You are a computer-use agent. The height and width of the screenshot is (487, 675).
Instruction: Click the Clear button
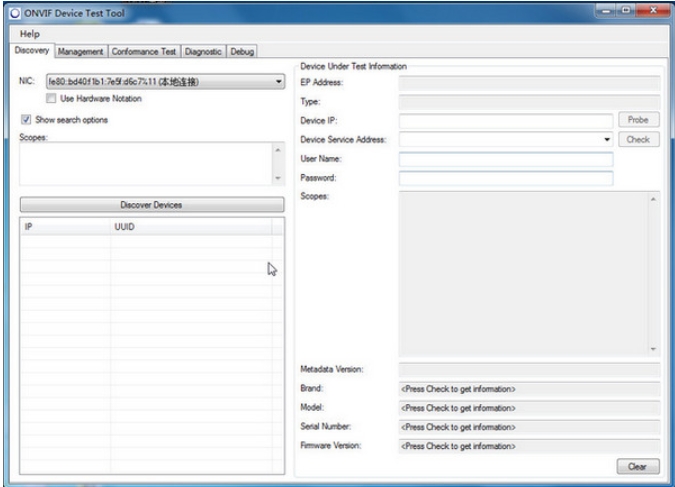[x=638, y=466]
